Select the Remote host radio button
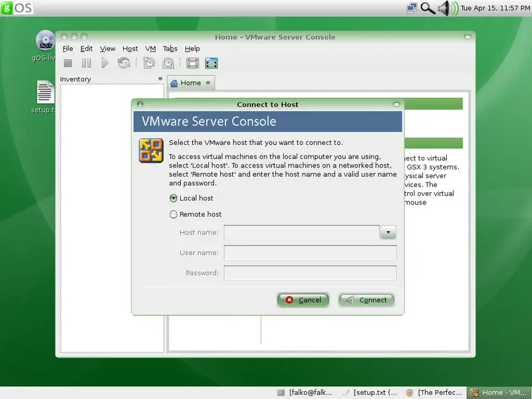532x399 pixels. coord(174,214)
